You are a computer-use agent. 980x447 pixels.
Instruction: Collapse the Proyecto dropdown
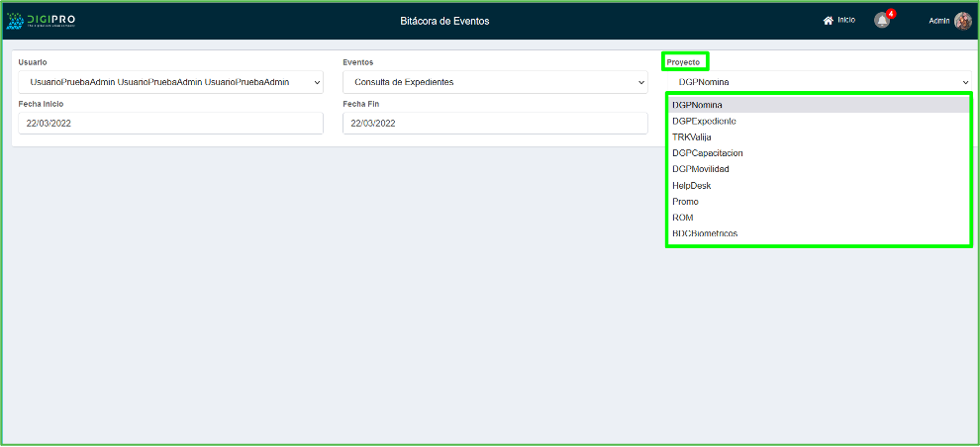[x=819, y=82]
